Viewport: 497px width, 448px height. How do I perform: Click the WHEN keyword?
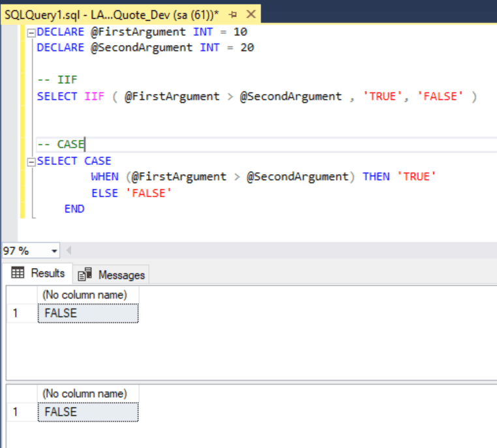click(104, 177)
